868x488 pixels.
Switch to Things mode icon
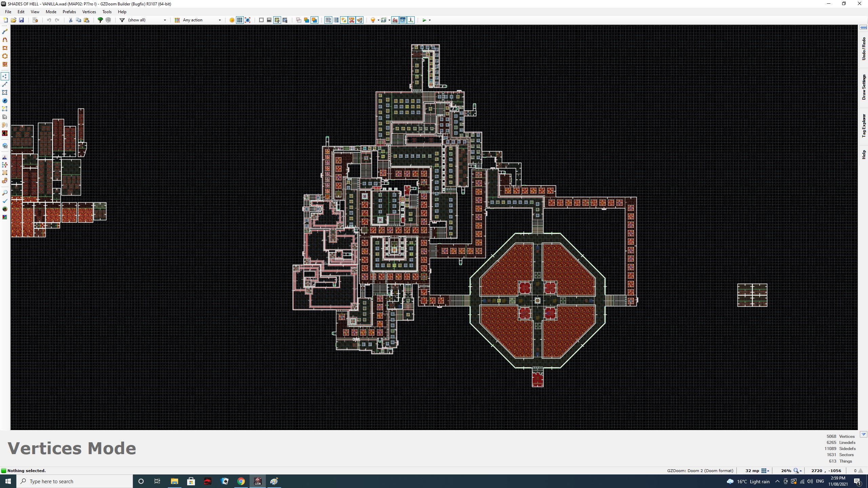tap(5, 101)
